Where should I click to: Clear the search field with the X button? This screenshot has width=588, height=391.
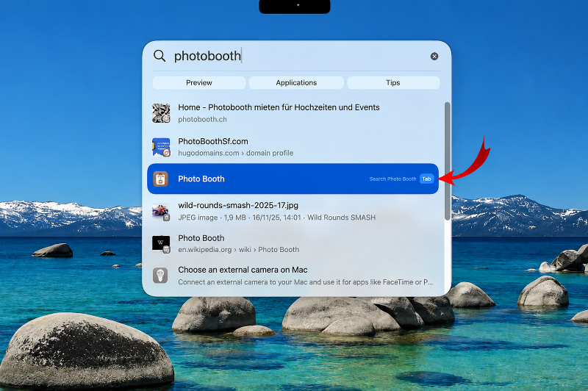click(434, 57)
